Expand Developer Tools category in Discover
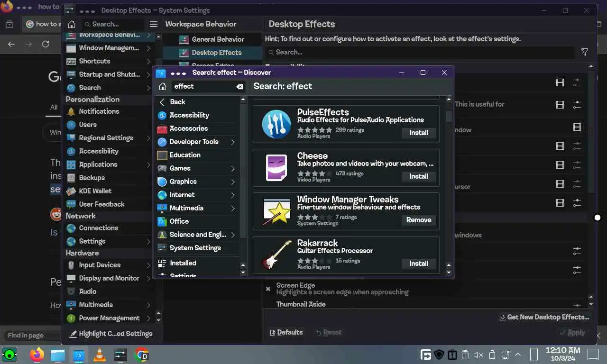The height and width of the screenshot is (364, 607). click(x=233, y=142)
